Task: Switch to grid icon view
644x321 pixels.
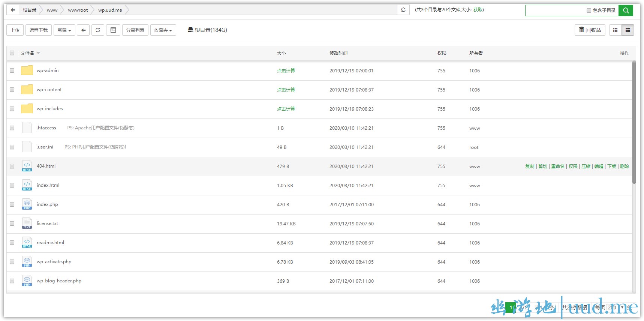Action: 615,30
